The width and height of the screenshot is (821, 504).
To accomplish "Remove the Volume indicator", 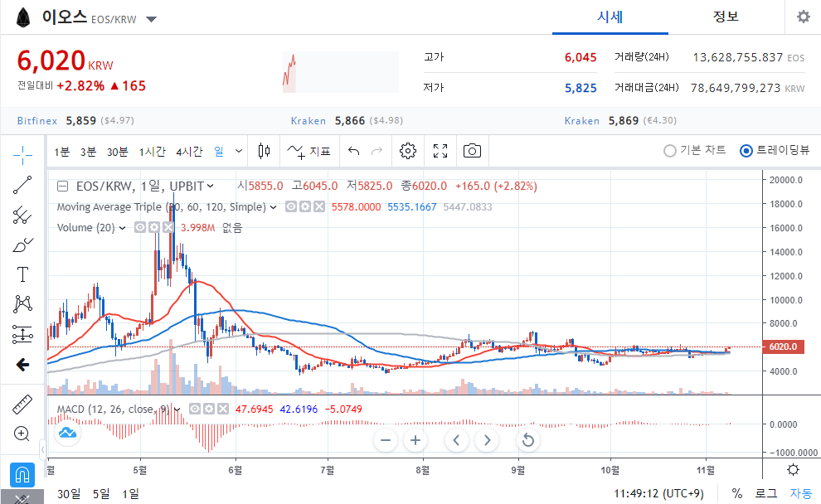I will tap(168, 227).
